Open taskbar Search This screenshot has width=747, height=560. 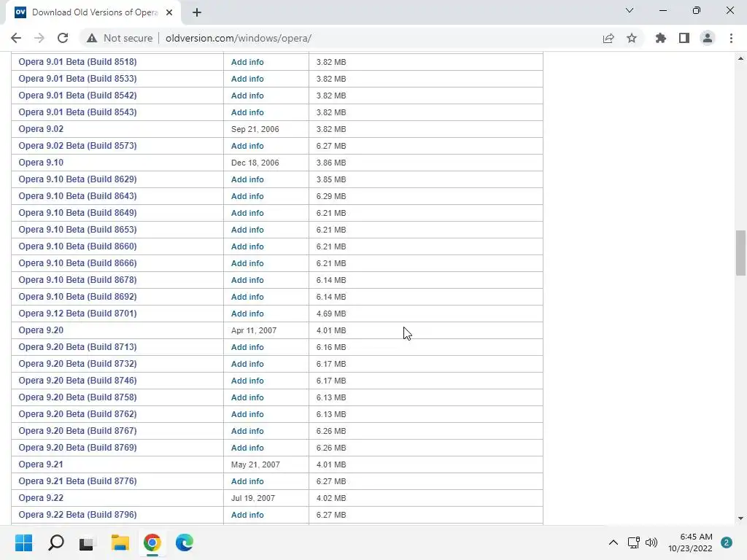click(56, 542)
